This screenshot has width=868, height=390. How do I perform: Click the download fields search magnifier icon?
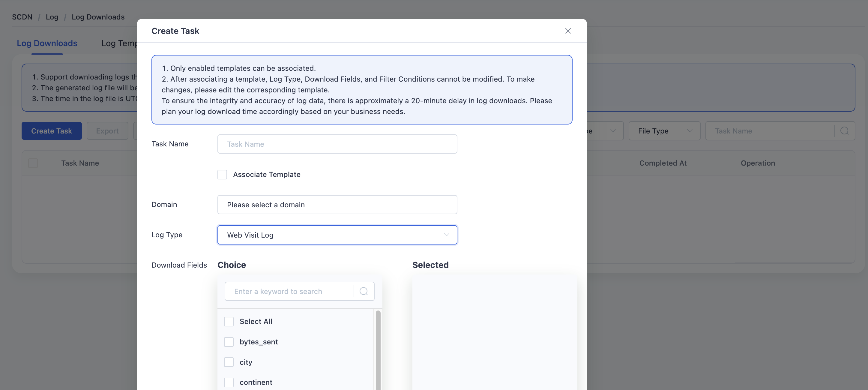[x=364, y=291]
